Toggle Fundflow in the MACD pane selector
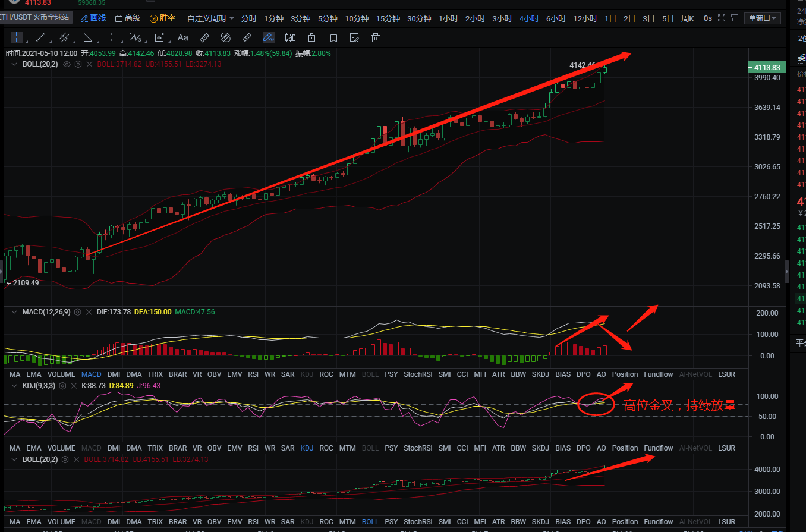 pyautogui.click(x=659, y=374)
